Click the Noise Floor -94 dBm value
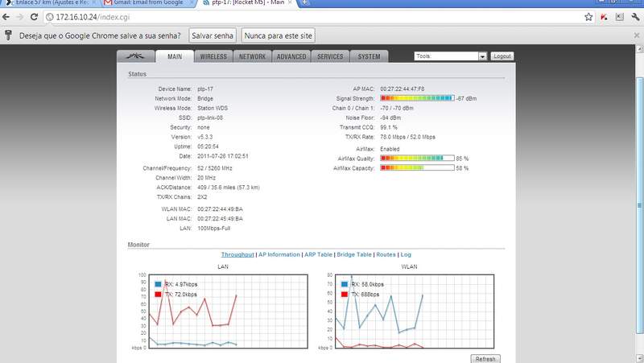Viewport: 644px width, 363px height. click(390, 118)
